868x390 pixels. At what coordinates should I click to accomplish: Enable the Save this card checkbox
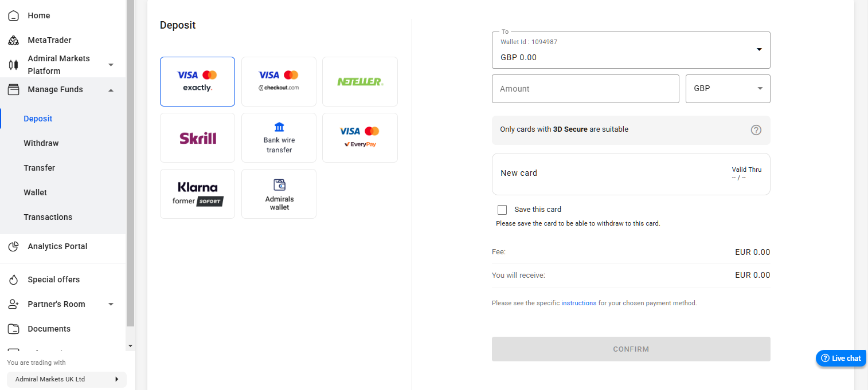pos(502,210)
